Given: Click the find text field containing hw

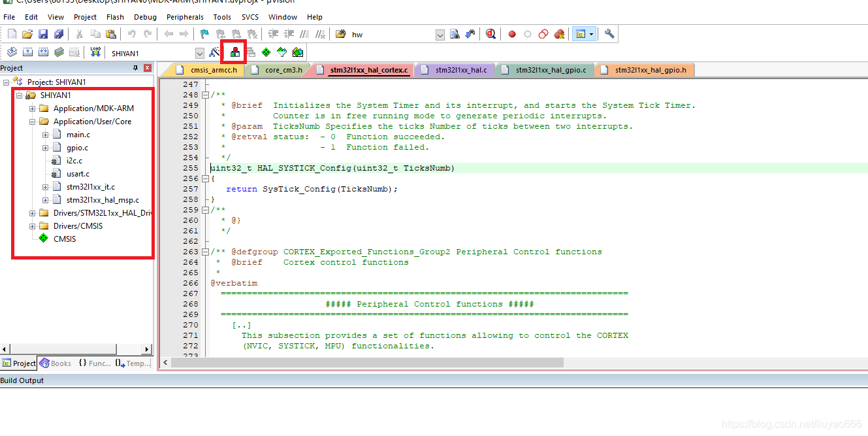Looking at the screenshot, I should click(392, 35).
